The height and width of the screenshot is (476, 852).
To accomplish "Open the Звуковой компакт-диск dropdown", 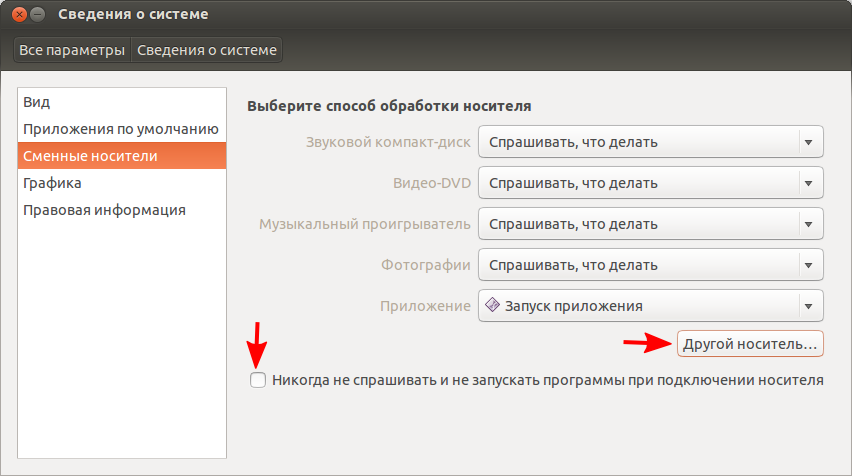I will (x=650, y=142).
